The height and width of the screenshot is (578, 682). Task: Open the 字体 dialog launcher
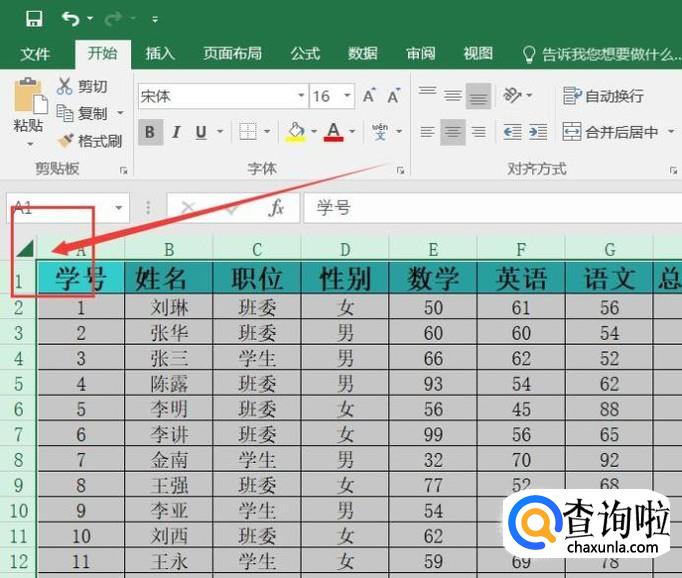(400, 171)
